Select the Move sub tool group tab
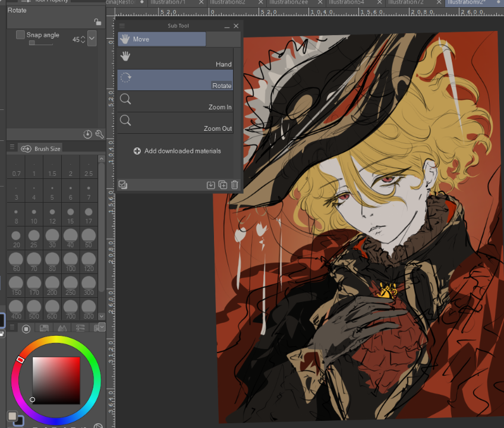Image resolution: width=504 pixels, height=428 pixels. pos(162,39)
